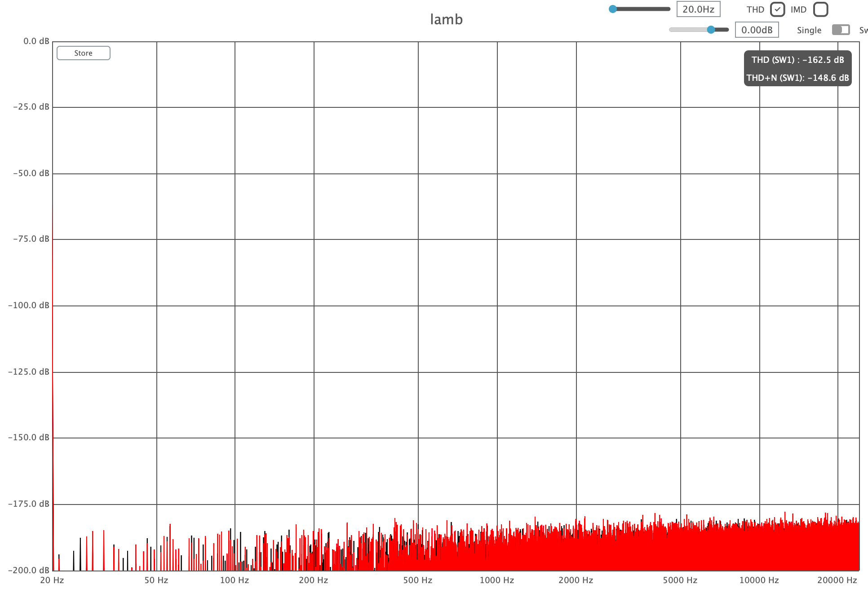Viewport: 868px width, 593px height.
Task: Click the 50 Hz axis label
Action: coord(156,580)
